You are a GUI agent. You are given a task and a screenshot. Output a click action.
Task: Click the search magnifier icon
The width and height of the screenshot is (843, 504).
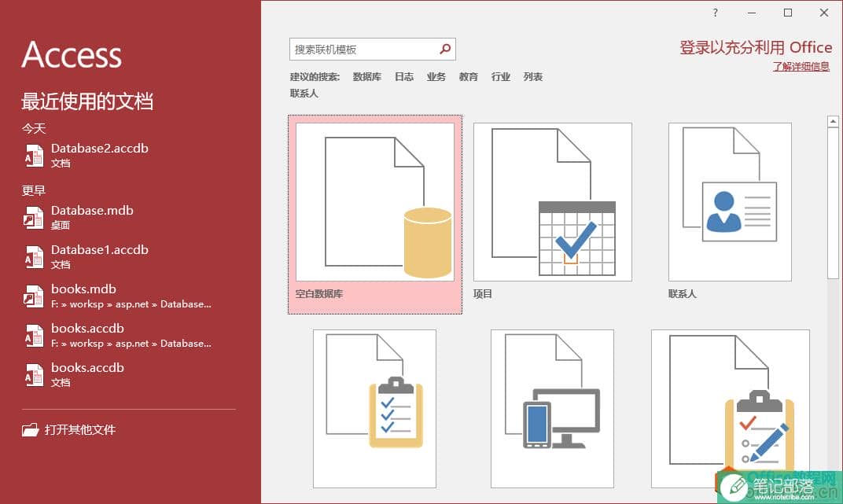(445, 49)
